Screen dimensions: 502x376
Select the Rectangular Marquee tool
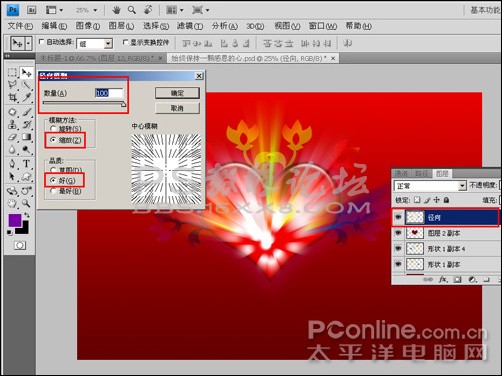point(12,72)
